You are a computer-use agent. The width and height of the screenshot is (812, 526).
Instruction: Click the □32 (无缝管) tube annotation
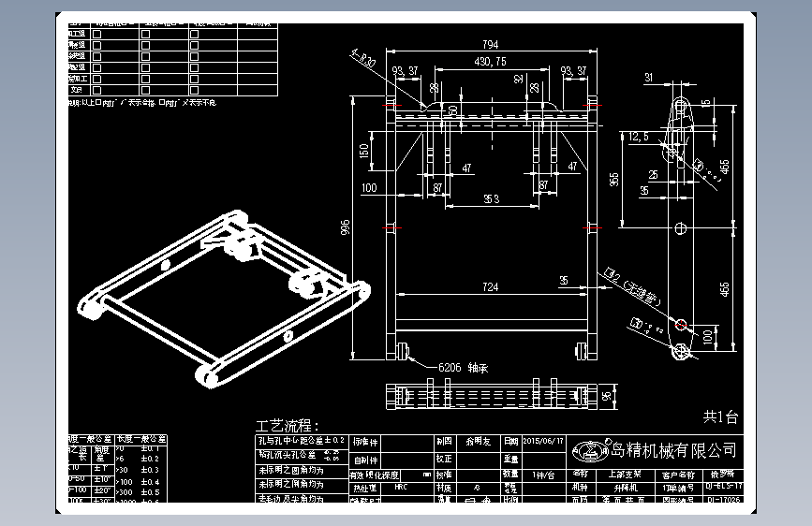(632, 286)
